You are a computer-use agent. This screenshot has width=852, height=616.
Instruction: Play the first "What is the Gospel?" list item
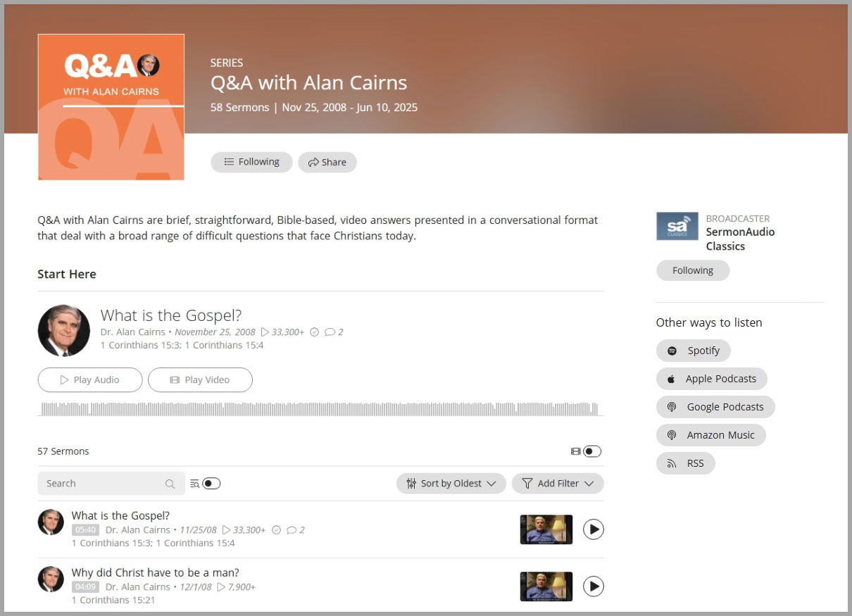pyautogui.click(x=594, y=529)
